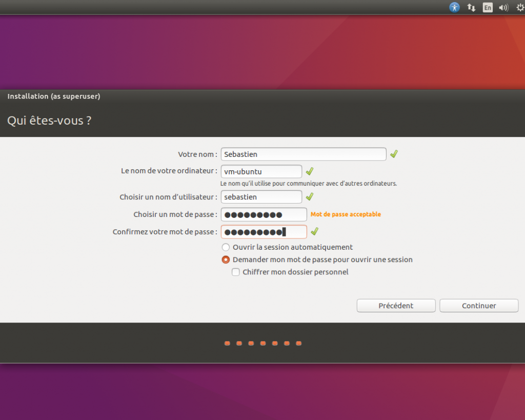Click the installation progress dots indicator
Viewport: 525px width, 420px height.
pos(262,343)
